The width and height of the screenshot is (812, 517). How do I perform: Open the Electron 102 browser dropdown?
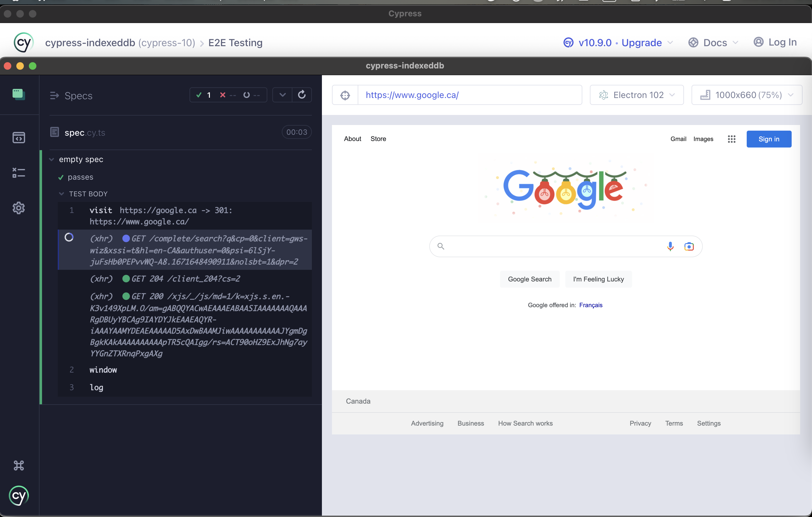coord(636,95)
